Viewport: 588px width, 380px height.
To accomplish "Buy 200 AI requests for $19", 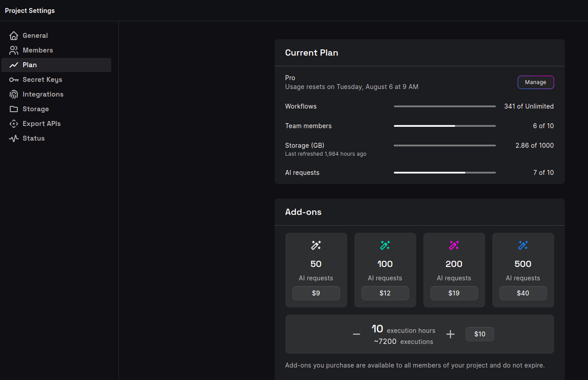I will click(x=454, y=293).
